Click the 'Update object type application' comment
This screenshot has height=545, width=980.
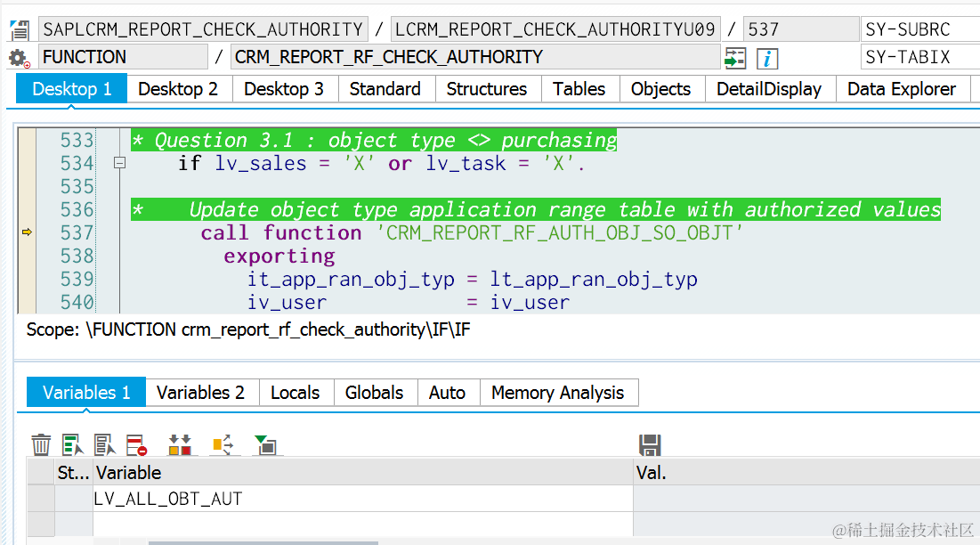tap(536, 209)
